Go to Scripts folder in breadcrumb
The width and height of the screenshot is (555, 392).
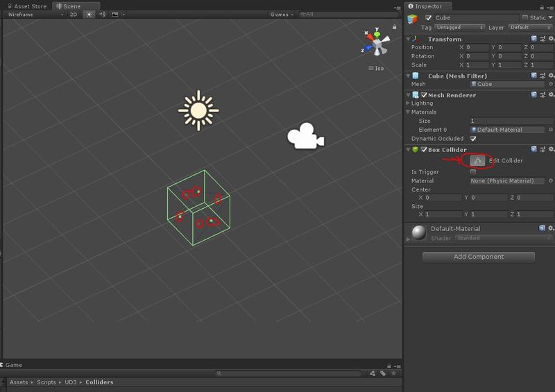click(x=46, y=382)
